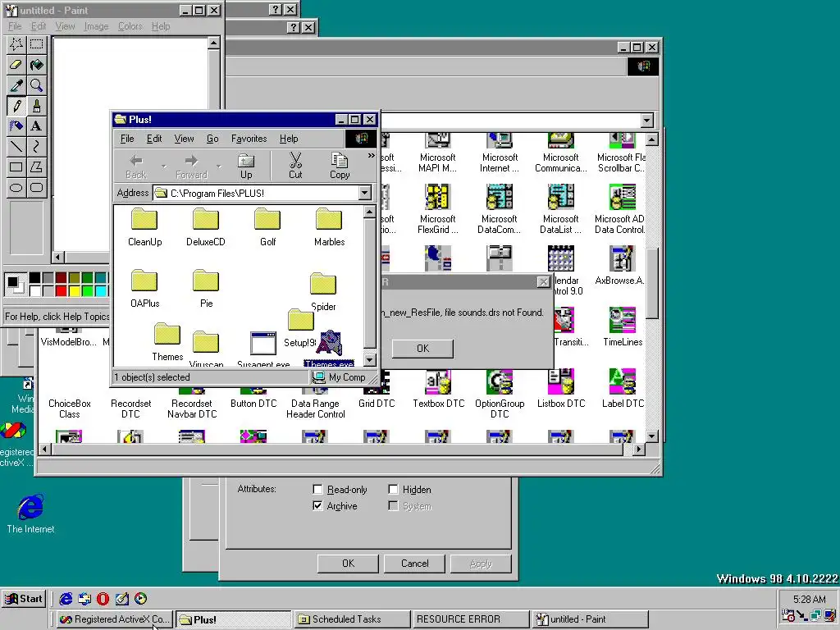This screenshot has height=630, width=840.
Task: Choose the Airbrush tool in Paint
Action: [16, 126]
